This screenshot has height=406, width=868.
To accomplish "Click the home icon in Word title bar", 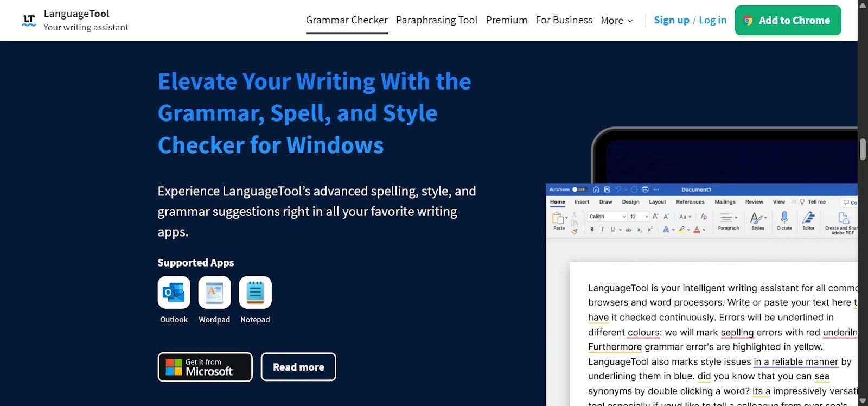I will pyautogui.click(x=596, y=189).
